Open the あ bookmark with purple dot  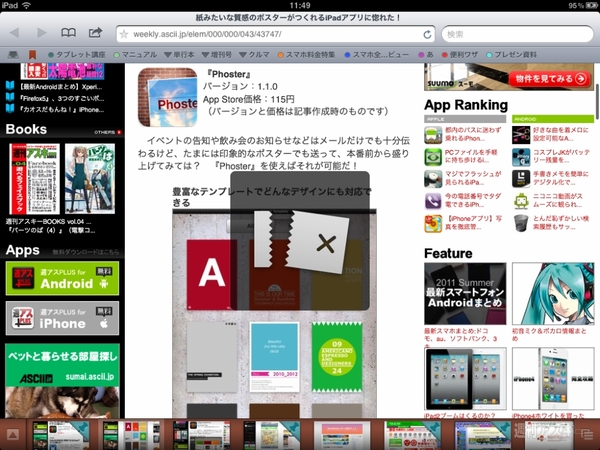click(426, 55)
